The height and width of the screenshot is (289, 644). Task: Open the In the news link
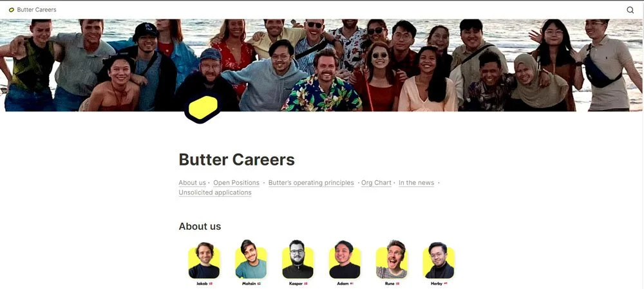pyautogui.click(x=417, y=183)
